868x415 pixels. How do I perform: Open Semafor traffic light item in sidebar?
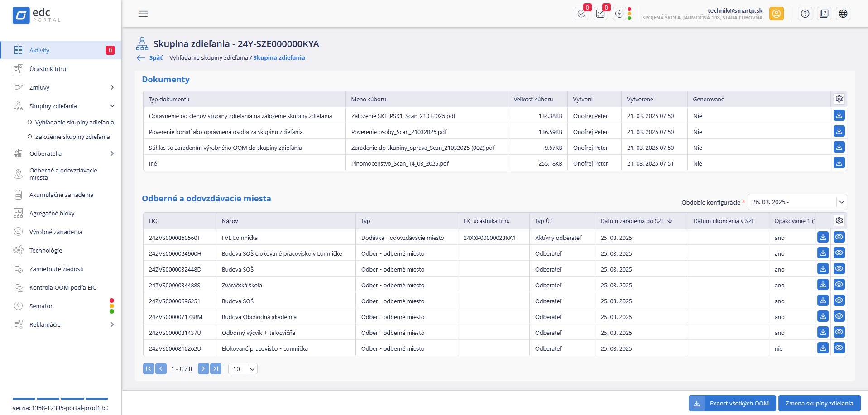[61, 306]
